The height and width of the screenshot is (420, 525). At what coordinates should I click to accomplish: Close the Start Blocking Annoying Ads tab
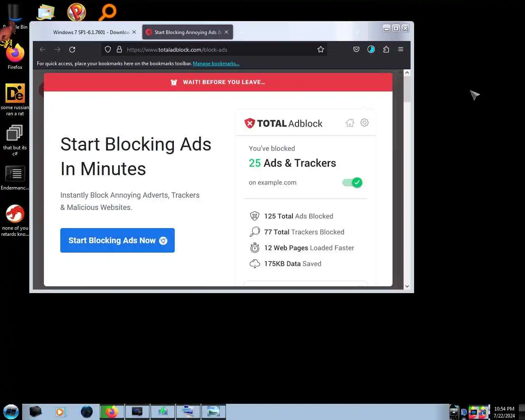pyautogui.click(x=226, y=32)
